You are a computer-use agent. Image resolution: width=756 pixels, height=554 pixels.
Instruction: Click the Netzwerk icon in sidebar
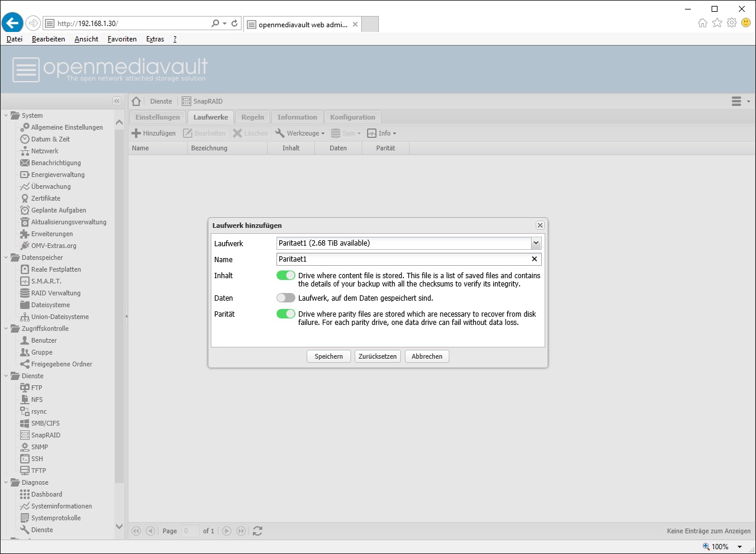(25, 151)
